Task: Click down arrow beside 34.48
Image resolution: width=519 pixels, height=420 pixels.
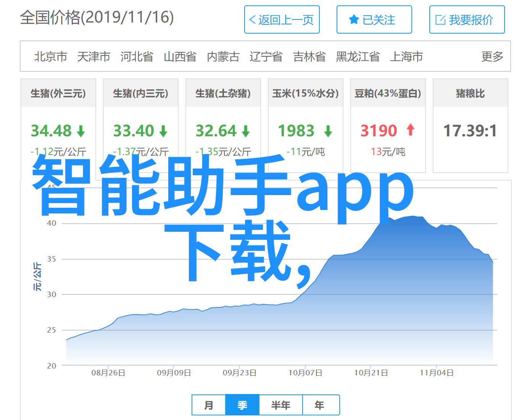Action: coord(81,132)
